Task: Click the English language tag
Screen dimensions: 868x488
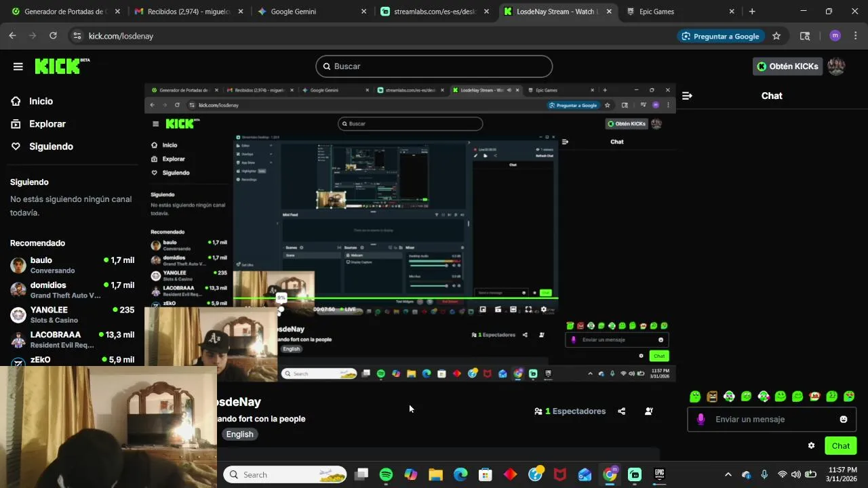Action: click(x=240, y=434)
